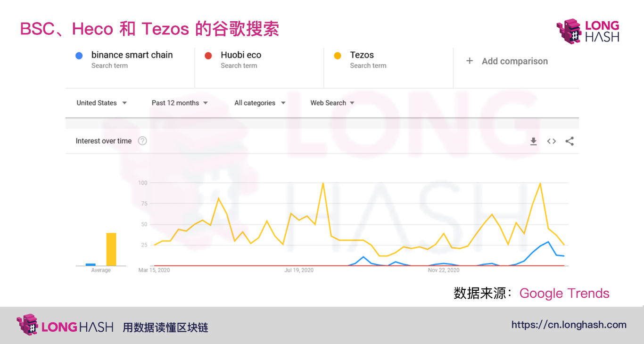The width and height of the screenshot is (644, 344).
Task: Click the download CSV icon
Action: point(533,141)
